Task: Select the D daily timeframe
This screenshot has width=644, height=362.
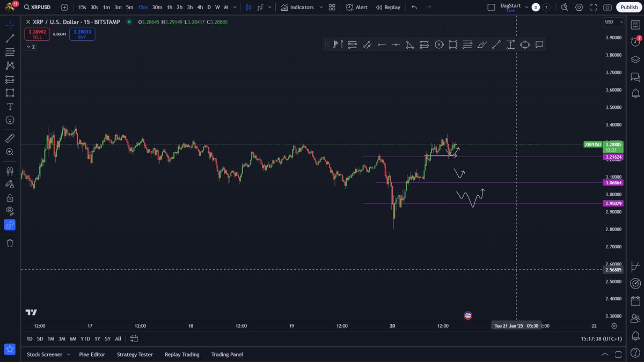Action: 209,8
